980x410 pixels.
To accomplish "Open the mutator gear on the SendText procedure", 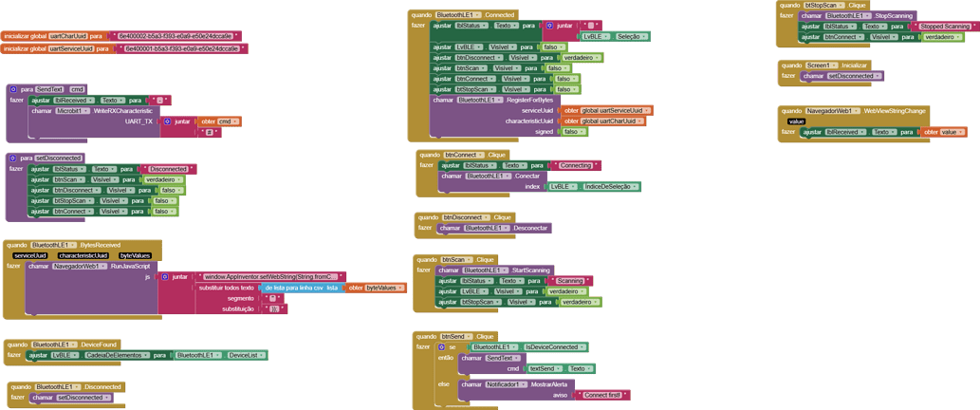I will click(13, 89).
